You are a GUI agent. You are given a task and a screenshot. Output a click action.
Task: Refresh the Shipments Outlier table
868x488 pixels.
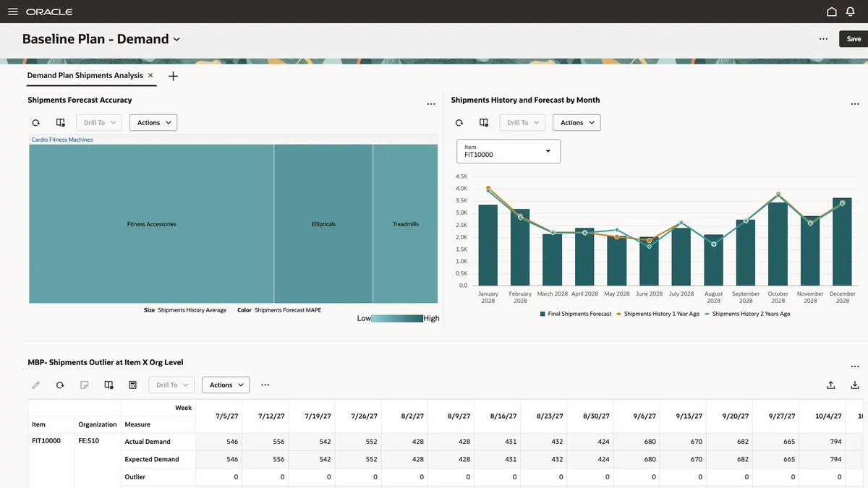(x=60, y=385)
